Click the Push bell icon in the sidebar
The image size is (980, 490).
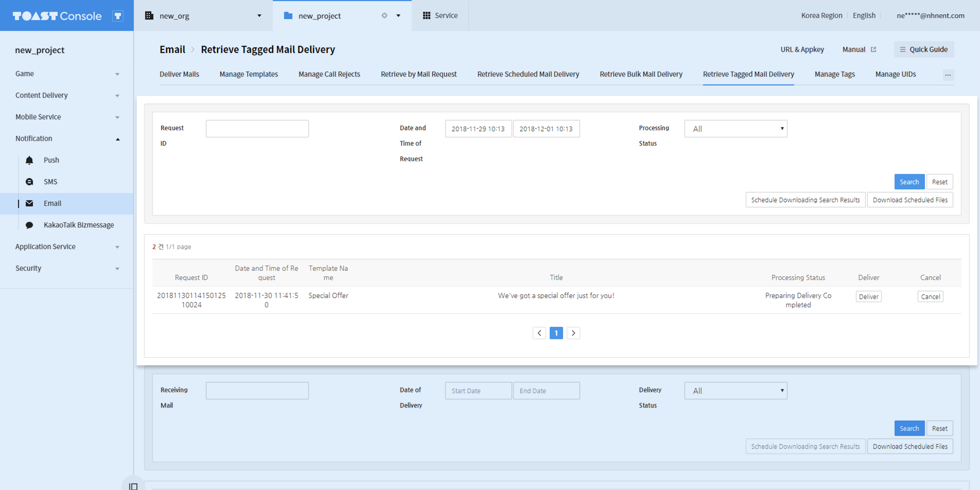tap(29, 160)
